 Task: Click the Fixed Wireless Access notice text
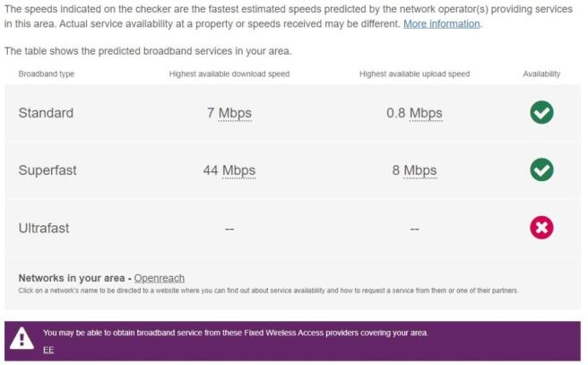point(236,333)
